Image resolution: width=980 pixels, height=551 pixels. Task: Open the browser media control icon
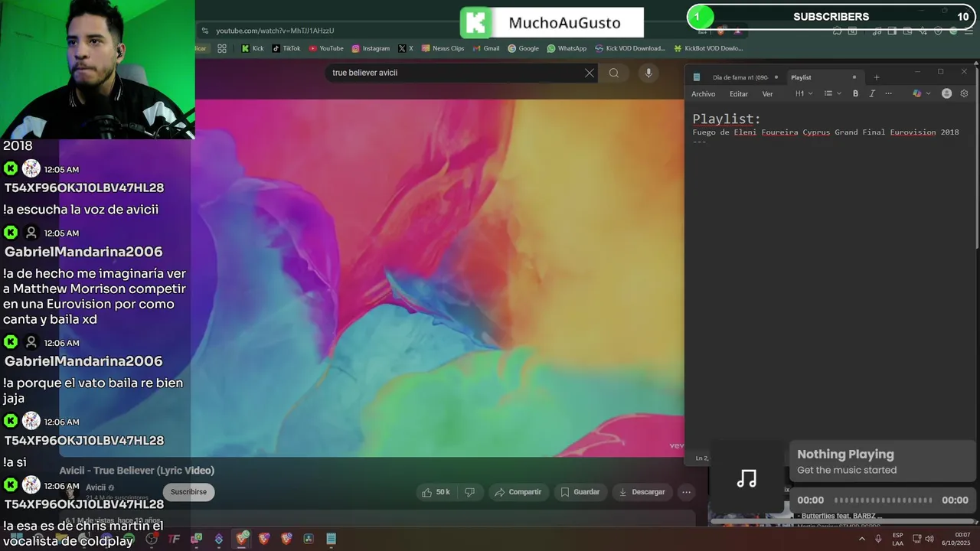(x=877, y=31)
